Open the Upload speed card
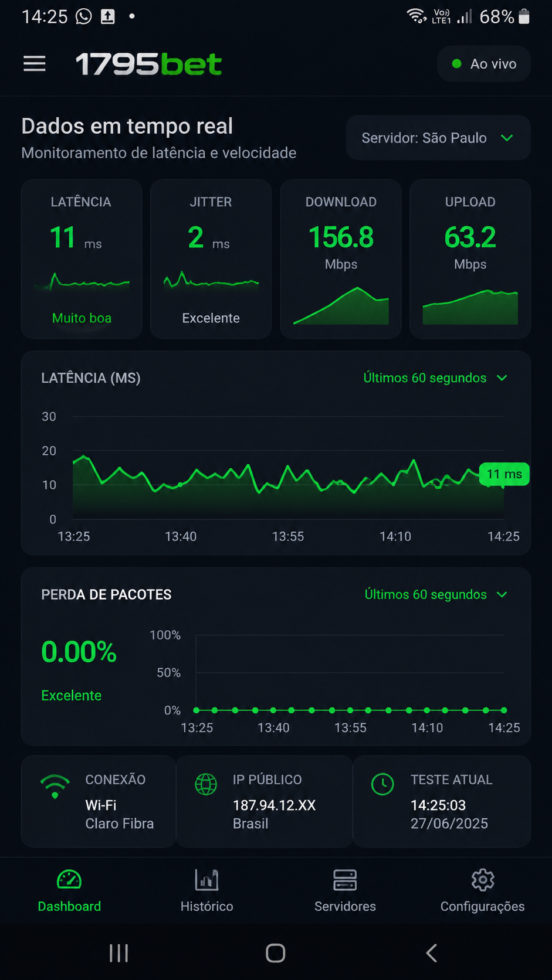 470,259
